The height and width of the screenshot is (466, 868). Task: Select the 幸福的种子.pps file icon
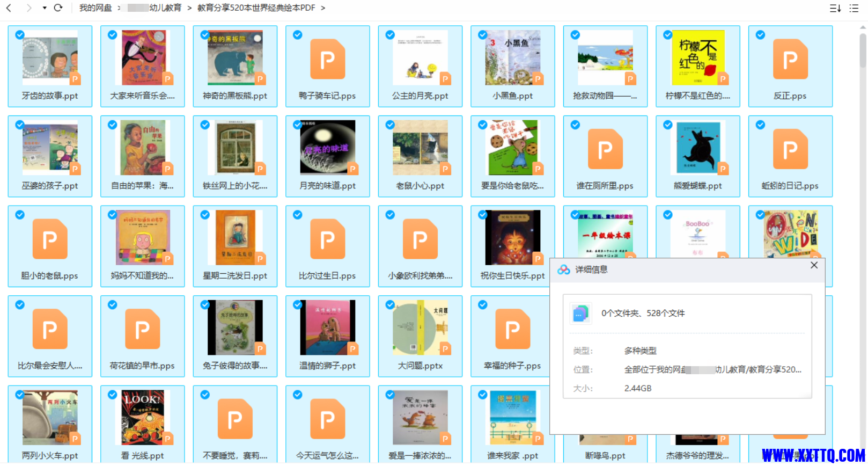coord(513,329)
